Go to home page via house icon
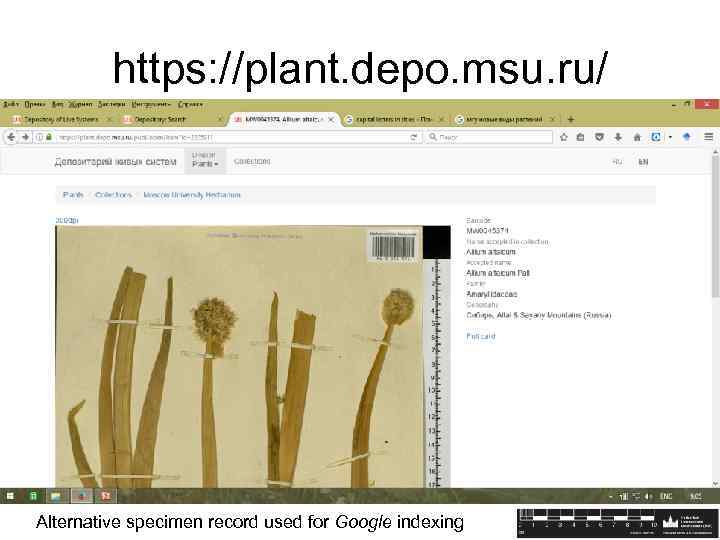Image resolution: width=720 pixels, height=540 pixels. [637, 137]
